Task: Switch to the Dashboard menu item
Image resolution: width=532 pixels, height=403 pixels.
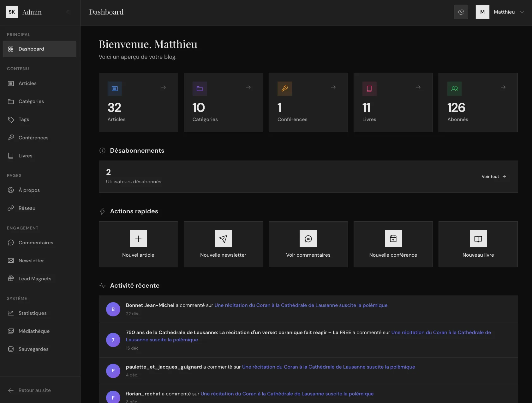Action: point(31,49)
